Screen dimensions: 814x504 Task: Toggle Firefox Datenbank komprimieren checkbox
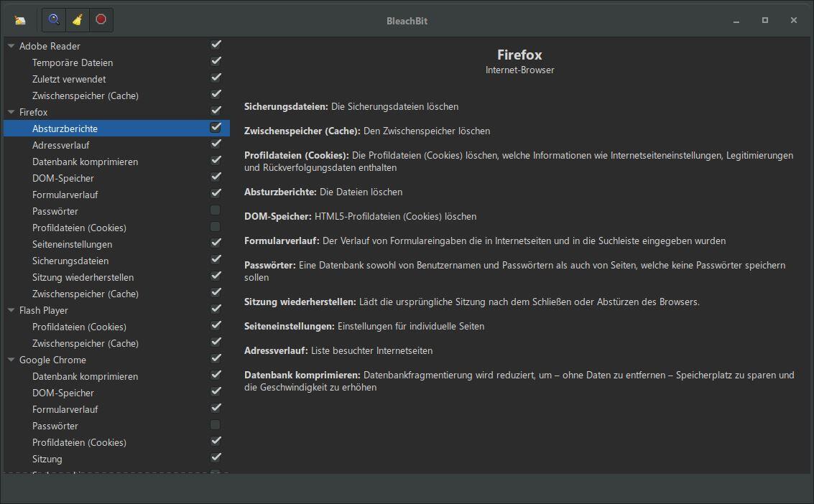(216, 160)
